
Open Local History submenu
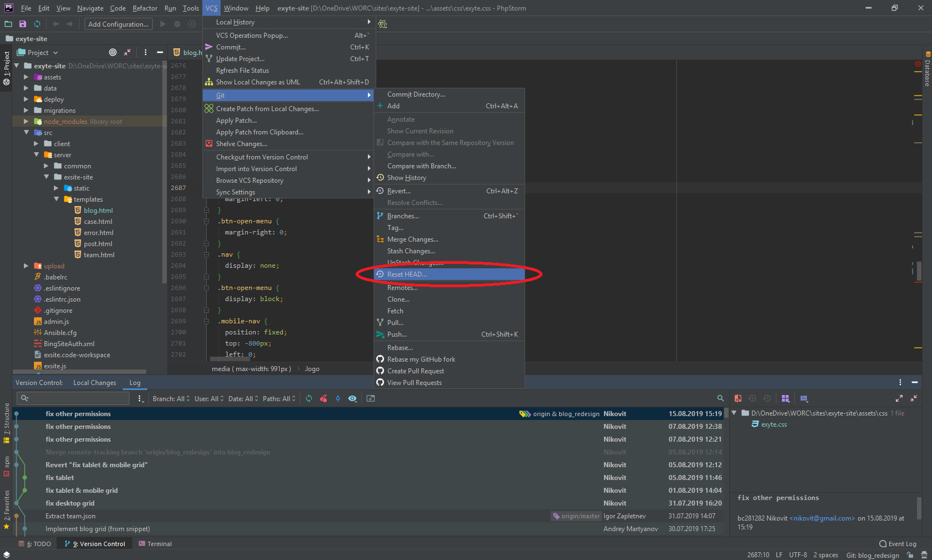point(288,22)
